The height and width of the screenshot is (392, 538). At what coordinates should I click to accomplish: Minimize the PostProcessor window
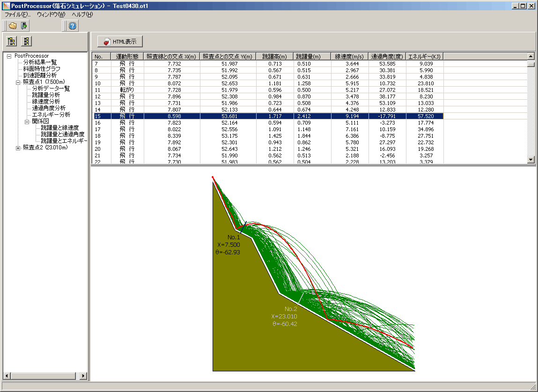click(x=516, y=6)
